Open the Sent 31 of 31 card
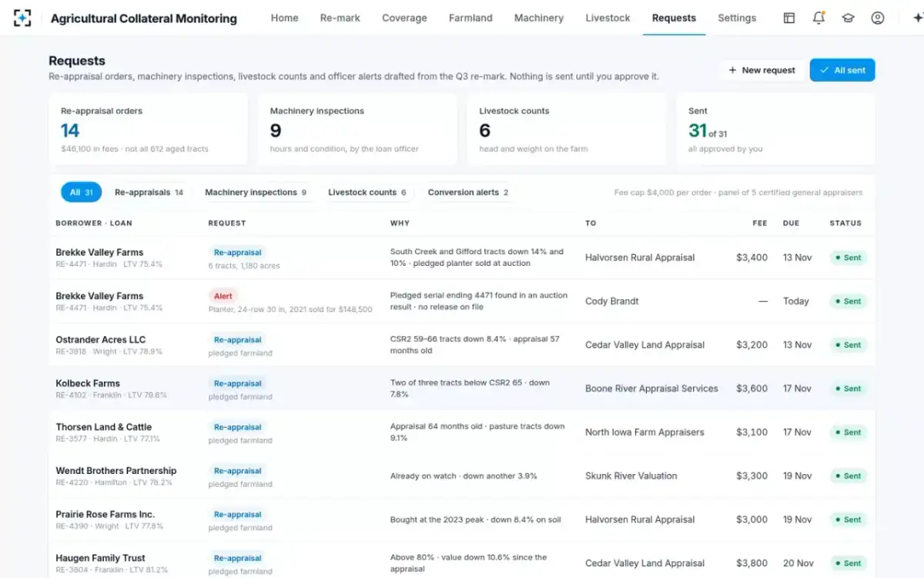This screenshot has width=924, height=578. coord(775,129)
